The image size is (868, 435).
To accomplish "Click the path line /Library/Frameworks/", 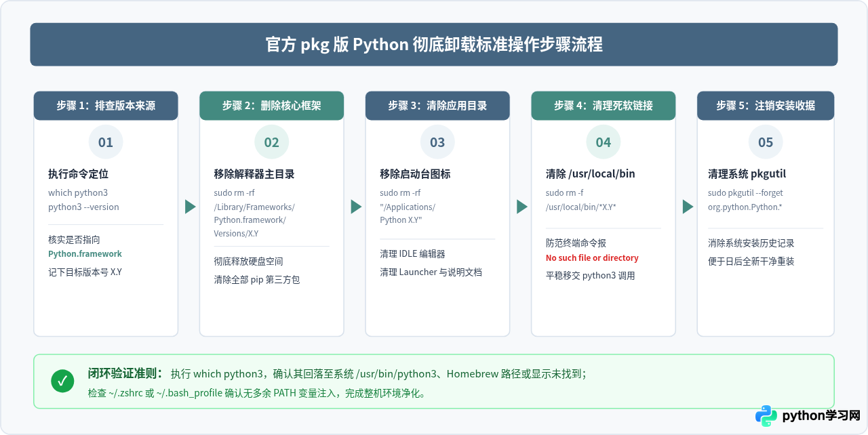I will 254,207.
